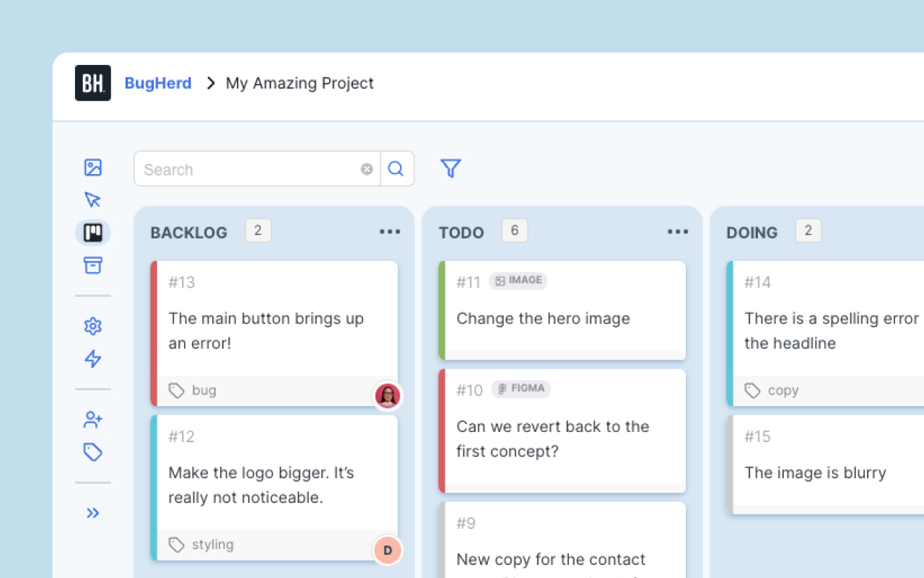Click the integrations lightning bolt icon
The width and height of the screenshot is (924, 578).
tap(93, 359)
